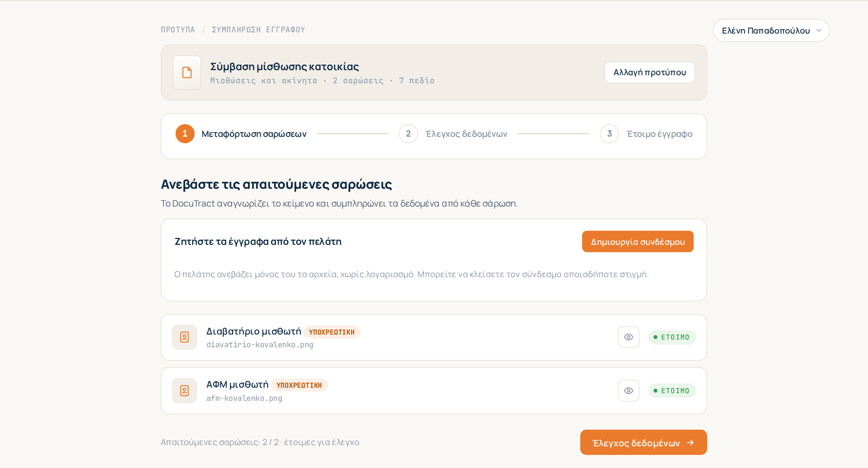Click the Διαβατήριο μισθωτή ID icon
Viewport: 868px width, 468px height.
point(184,337)
